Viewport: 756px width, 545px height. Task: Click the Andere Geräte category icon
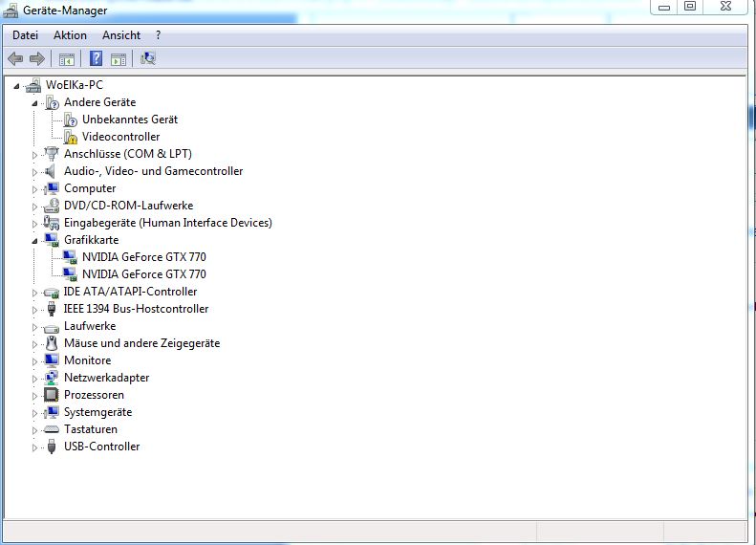pos(52,102)
